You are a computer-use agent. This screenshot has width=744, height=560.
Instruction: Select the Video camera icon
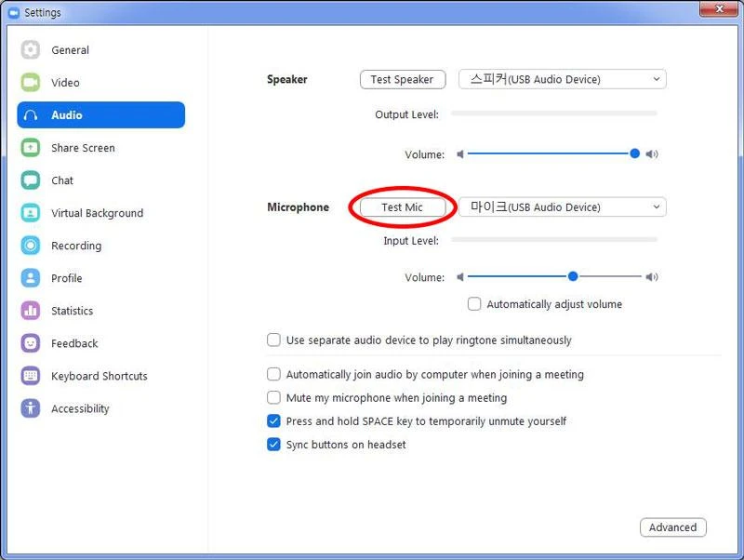coord(31,83)
